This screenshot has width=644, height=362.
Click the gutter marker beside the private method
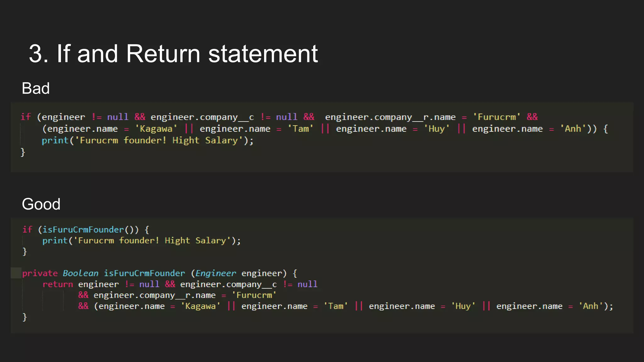point(16,273)
